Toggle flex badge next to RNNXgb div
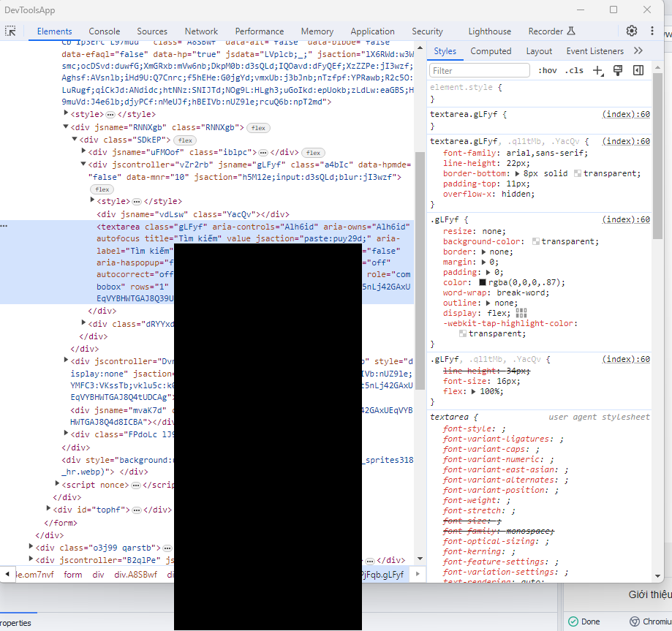The image size is (672, 631). tap(257, 127)
